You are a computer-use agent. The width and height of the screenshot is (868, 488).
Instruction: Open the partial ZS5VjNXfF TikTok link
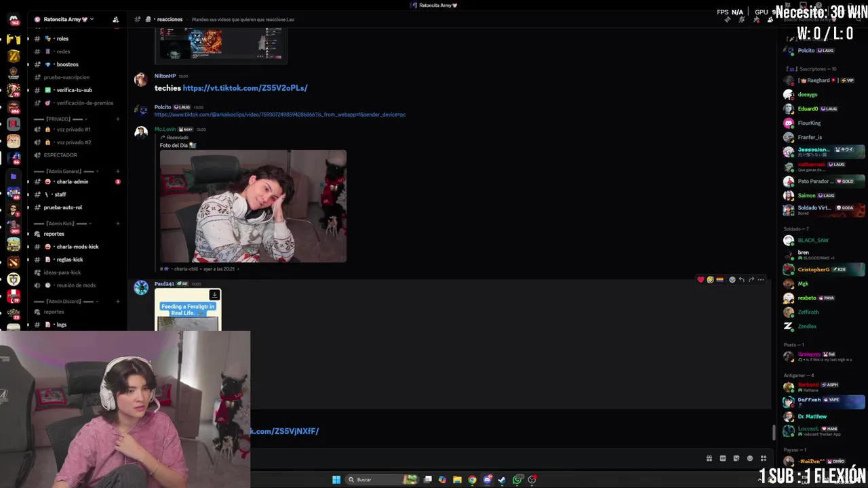tap(285, 431)
